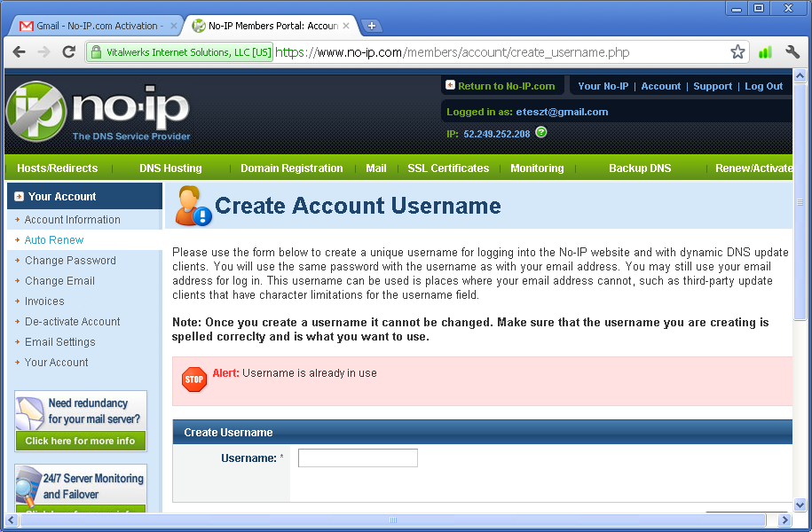This screenshot has width=812, height=532.
Task: Click the horizontal scrollbar right arrow
Action: click(x=784, y=520)
